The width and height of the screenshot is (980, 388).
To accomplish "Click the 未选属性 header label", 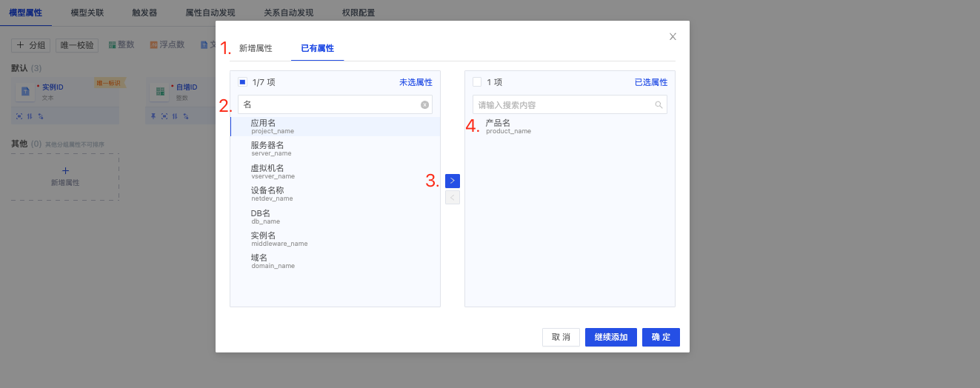I will [x=416, y=82].
